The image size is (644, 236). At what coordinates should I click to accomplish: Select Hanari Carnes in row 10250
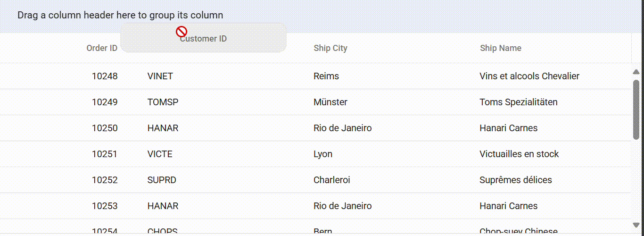(x=508, y=128)
